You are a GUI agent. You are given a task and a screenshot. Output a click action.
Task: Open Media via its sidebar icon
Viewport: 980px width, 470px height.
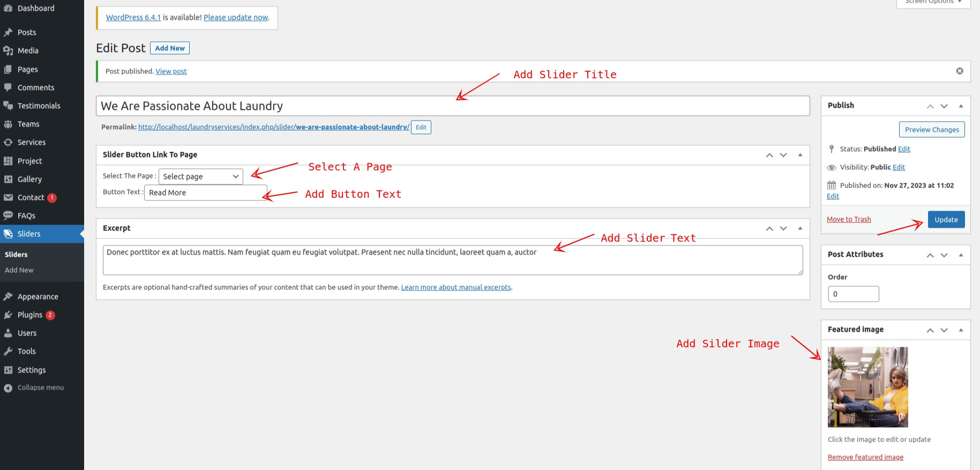click(x=8, y=51)
